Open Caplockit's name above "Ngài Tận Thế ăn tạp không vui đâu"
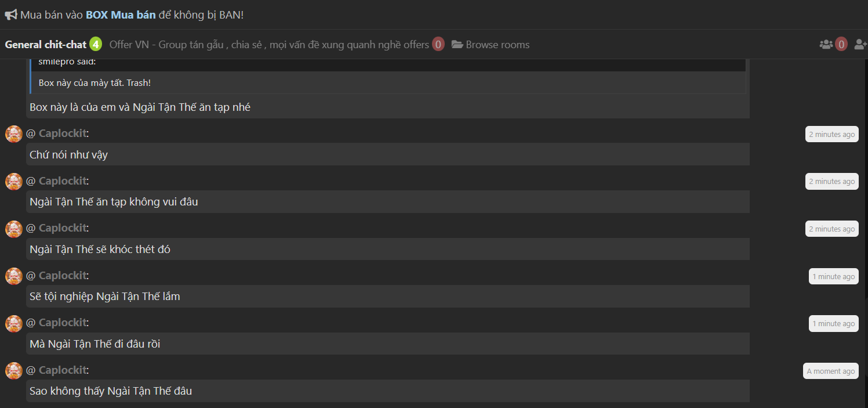Viewport: 868px width, 408px height. 63,181
